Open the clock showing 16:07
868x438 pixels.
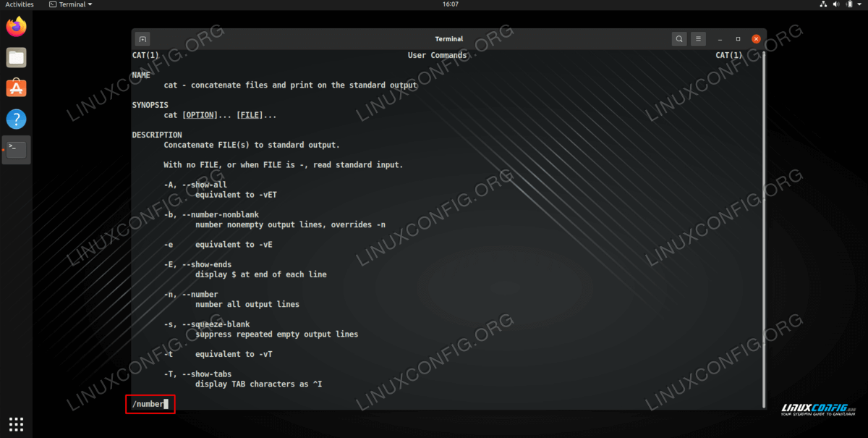(450, 4)
